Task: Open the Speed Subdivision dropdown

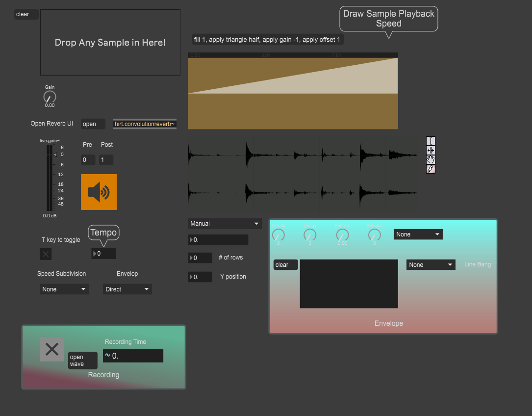Action: tap(64, 289)
